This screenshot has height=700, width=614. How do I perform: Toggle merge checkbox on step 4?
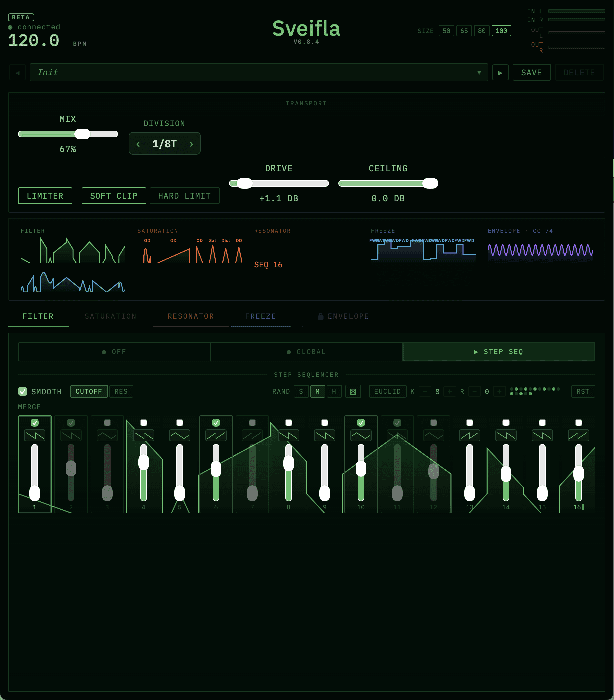click(143, 423)
